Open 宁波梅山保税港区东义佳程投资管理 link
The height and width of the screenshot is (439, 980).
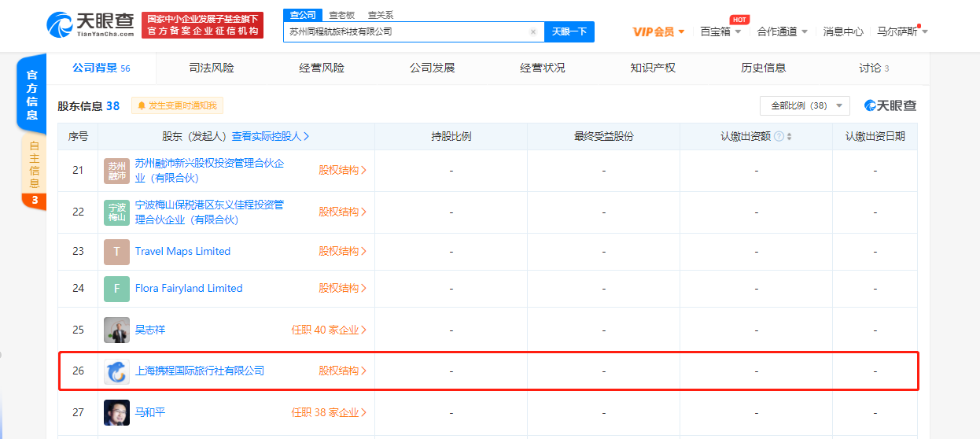[210, 212]
